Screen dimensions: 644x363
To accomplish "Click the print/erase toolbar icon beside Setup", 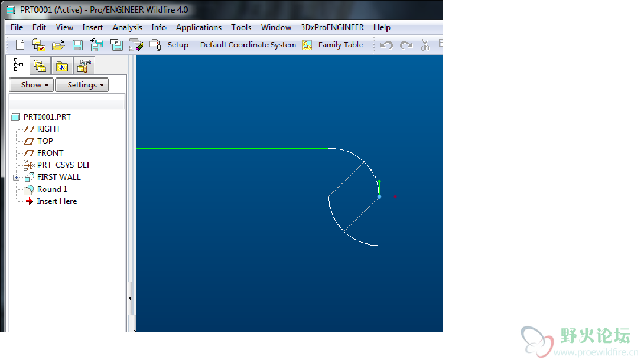I will point(155,45).
